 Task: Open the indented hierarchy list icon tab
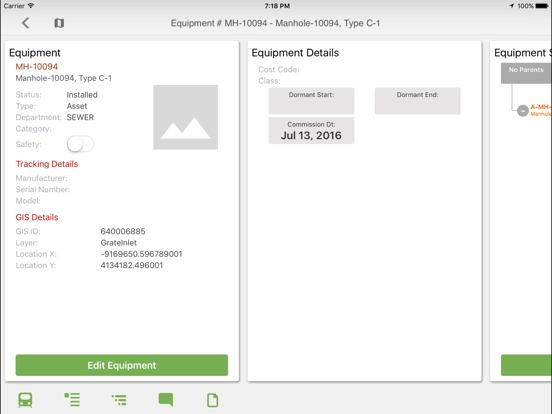point(119,400)
